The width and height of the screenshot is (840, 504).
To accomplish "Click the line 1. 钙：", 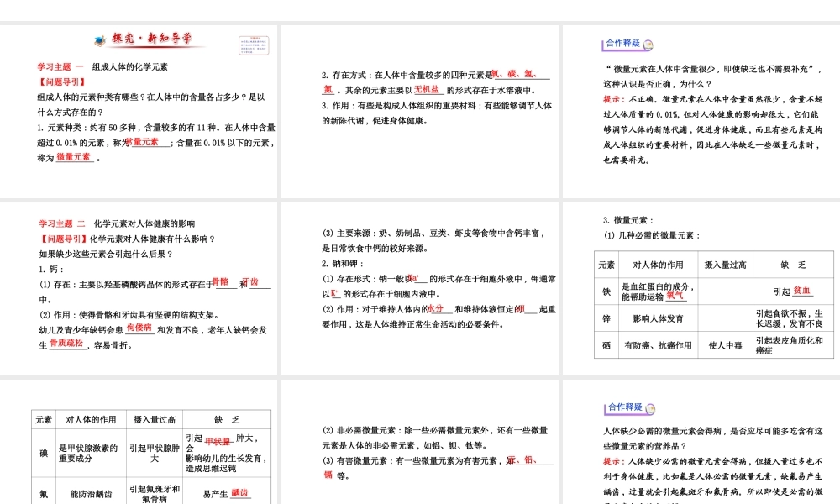I will tap(51, 270).
